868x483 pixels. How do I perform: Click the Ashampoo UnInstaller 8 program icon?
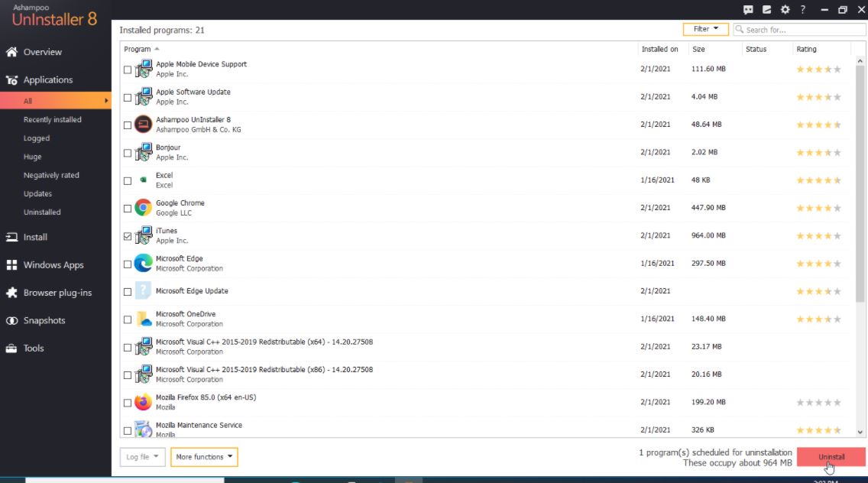143,124
